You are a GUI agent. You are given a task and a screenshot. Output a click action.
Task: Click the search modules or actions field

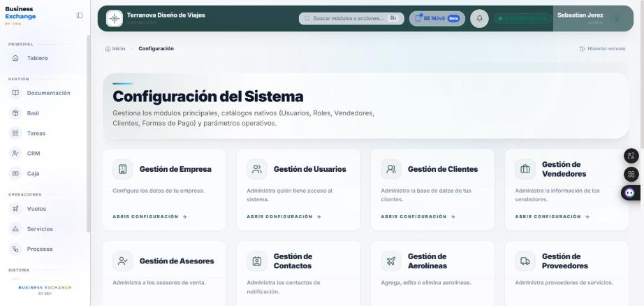point(351,18)
